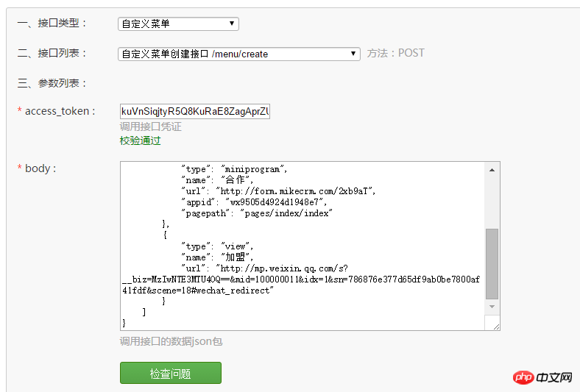Expand the 接口列表 dropdown with /menu/create
580x392 pixels.
[x=238, y=54]
